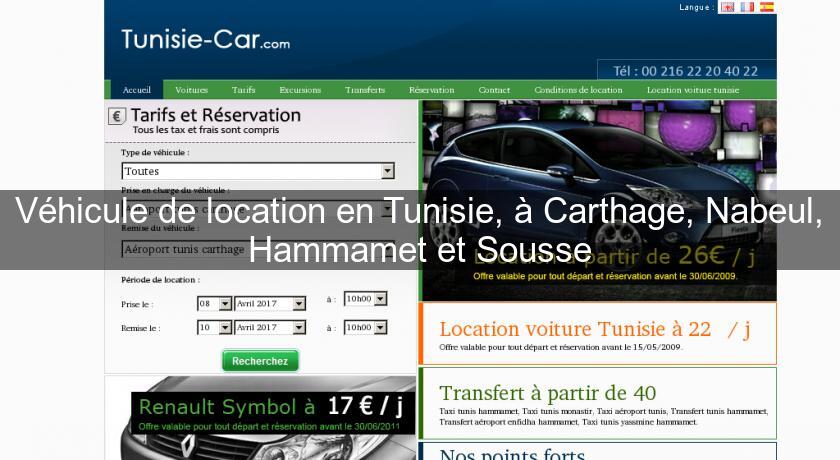Click the Tarifs et Réservation heading
Image resolution: width=840 pixels, height=460 pixels.
click(x=216, y=115)
